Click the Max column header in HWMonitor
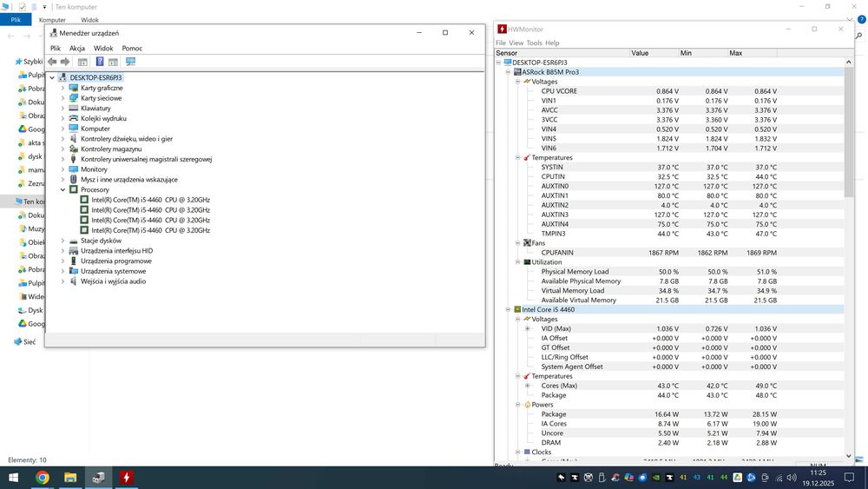Image resolution: width=868 pixels, height=489 pixels. pyautogui.click(x=753, y=53)
